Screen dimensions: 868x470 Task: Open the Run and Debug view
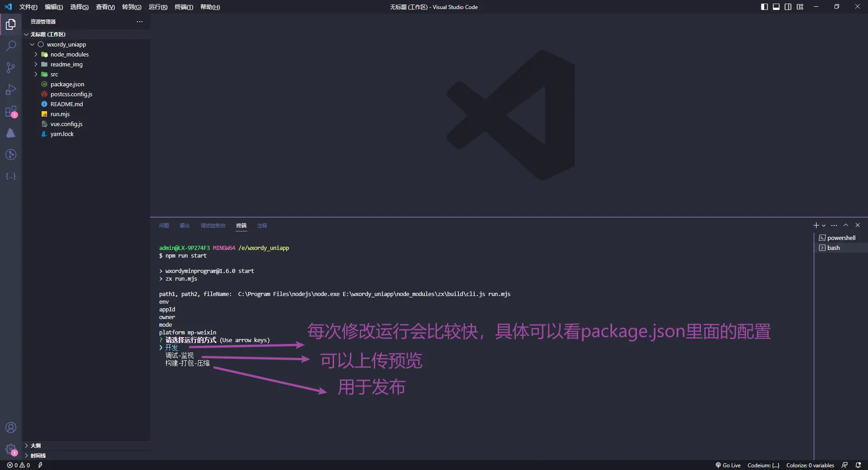(x=11, y=89)
